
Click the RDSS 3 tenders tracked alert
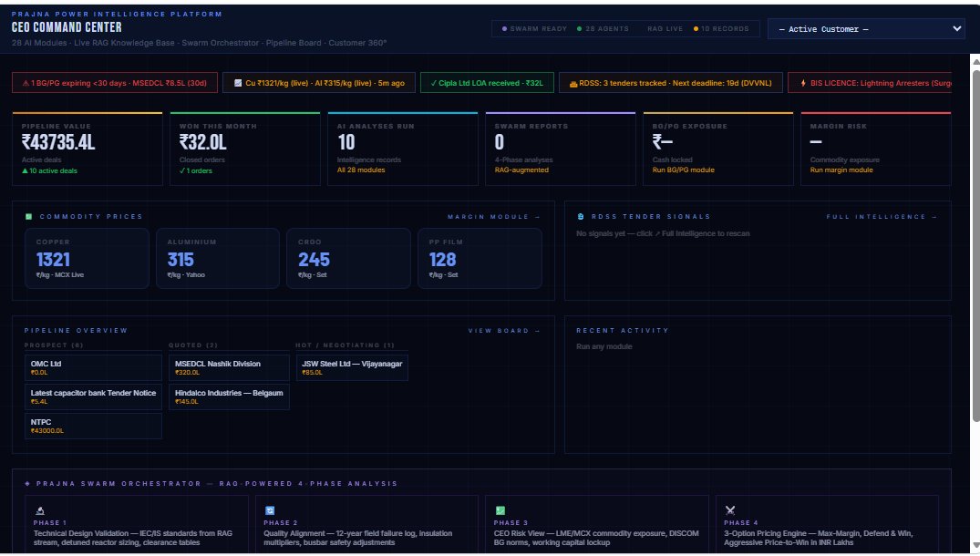click(x=671, y=82)
